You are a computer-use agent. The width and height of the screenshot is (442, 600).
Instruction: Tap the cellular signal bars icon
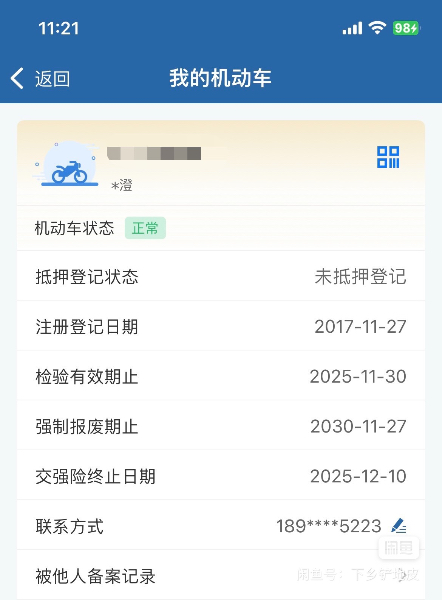[x=352, y=28]
